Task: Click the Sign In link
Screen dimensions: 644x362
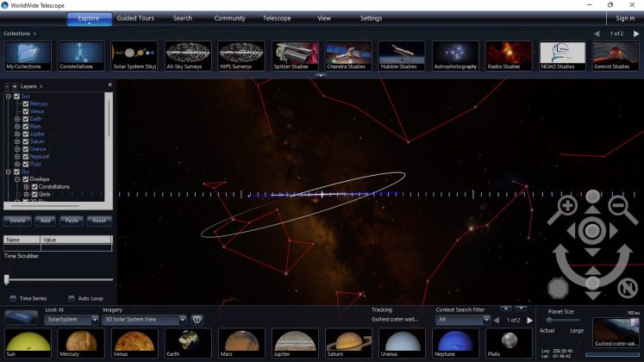Action: (625, 18)
